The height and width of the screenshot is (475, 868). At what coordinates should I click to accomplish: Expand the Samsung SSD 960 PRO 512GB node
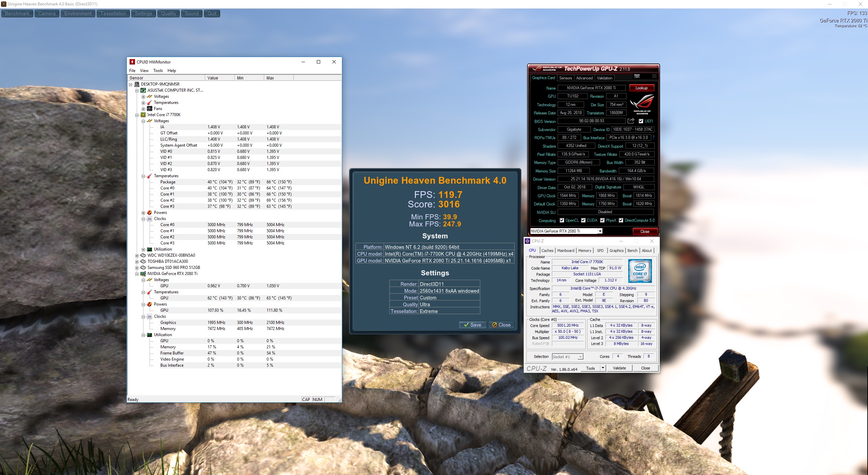pyautogui.click(x=137, y=268)
